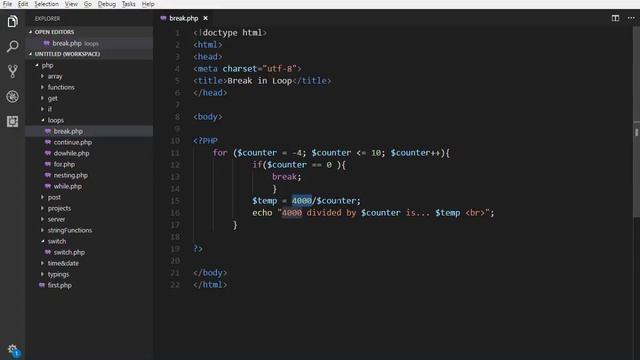The width and height of the screenshot is (640, 360).
Task: Click line number 22 in gutter
Action: pos(175,284)
